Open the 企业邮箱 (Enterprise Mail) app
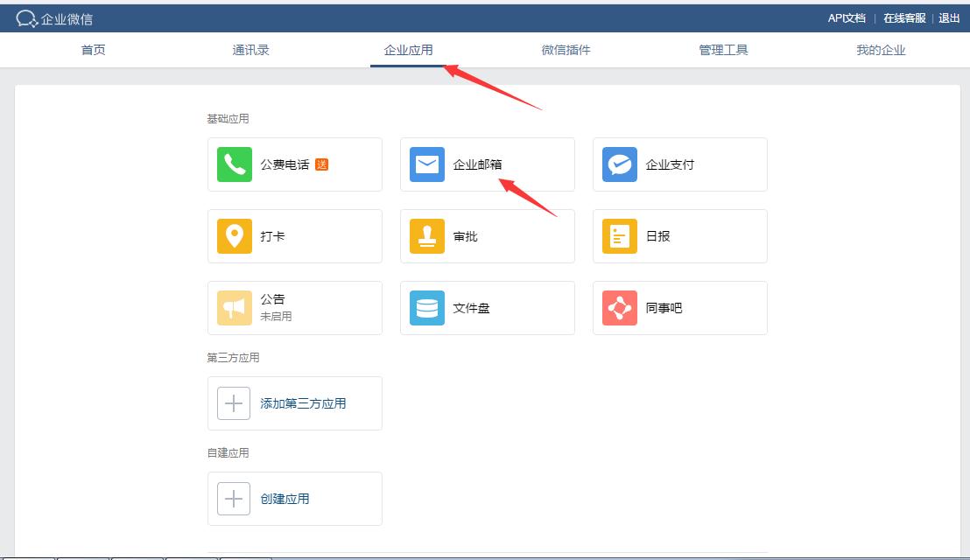 [487, 164]
